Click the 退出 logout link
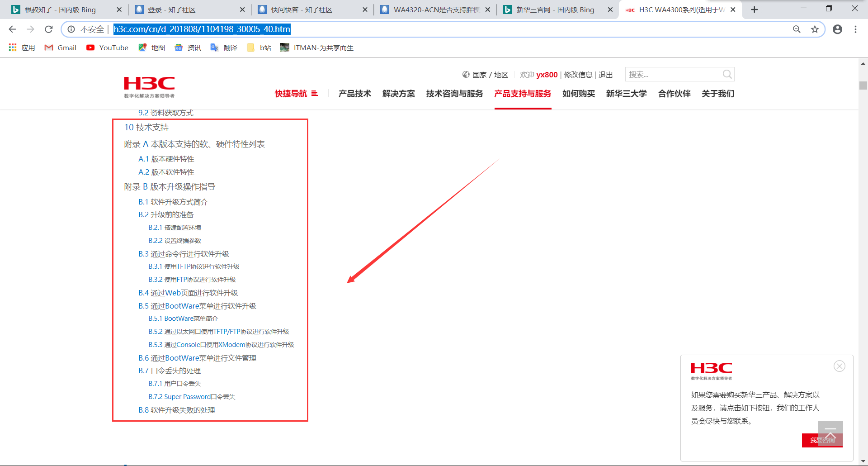The width and height of the screenshot is (868, 466). click(x=606, y=75)
